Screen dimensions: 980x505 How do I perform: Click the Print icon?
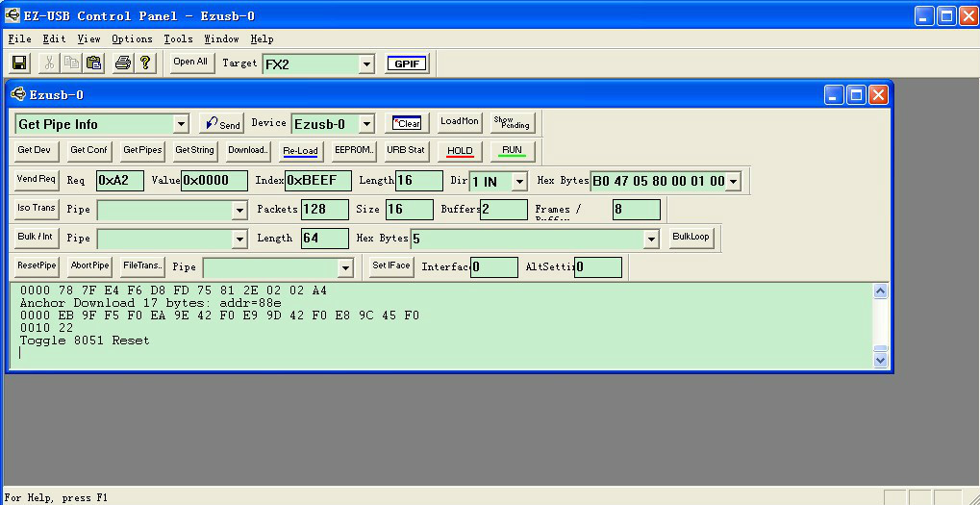(x=123, y=63)
